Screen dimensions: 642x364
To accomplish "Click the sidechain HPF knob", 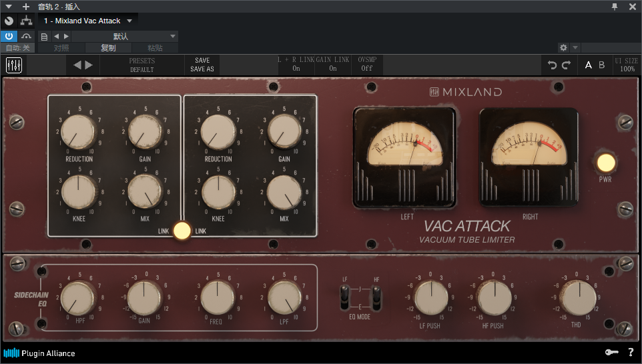I will [79, 298].
